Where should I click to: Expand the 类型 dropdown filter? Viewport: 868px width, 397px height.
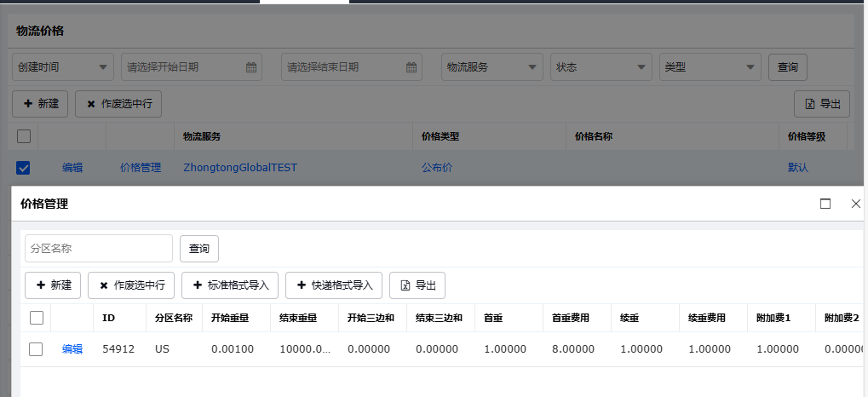point(710,67)
